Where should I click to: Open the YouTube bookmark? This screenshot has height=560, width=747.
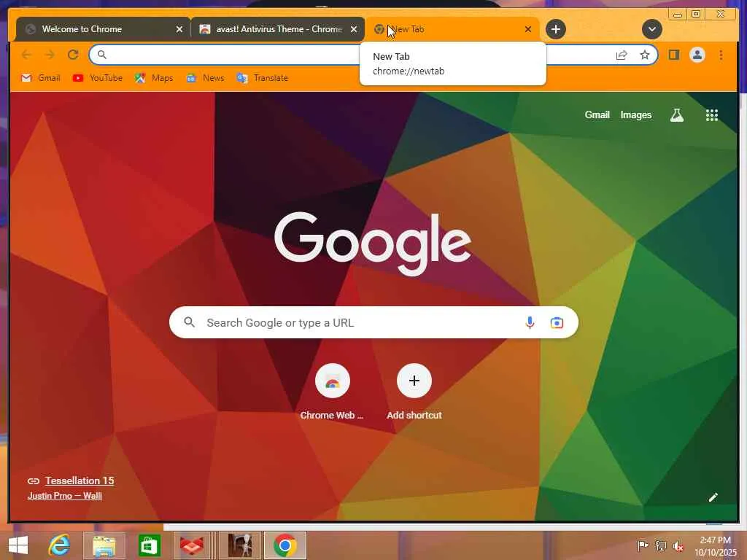98,77
